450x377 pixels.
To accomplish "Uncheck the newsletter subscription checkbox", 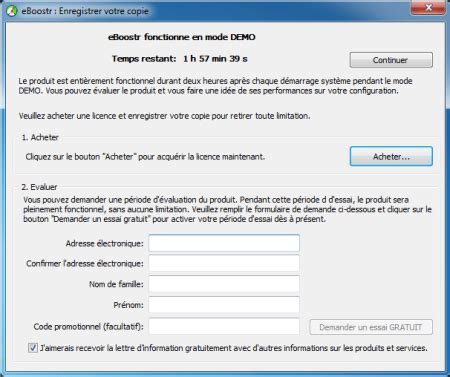I will point(33,348).
